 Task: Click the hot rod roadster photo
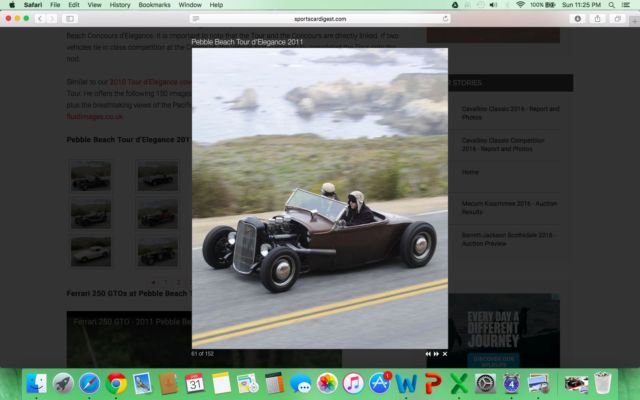pyautogui.click(x=320, y=198)
